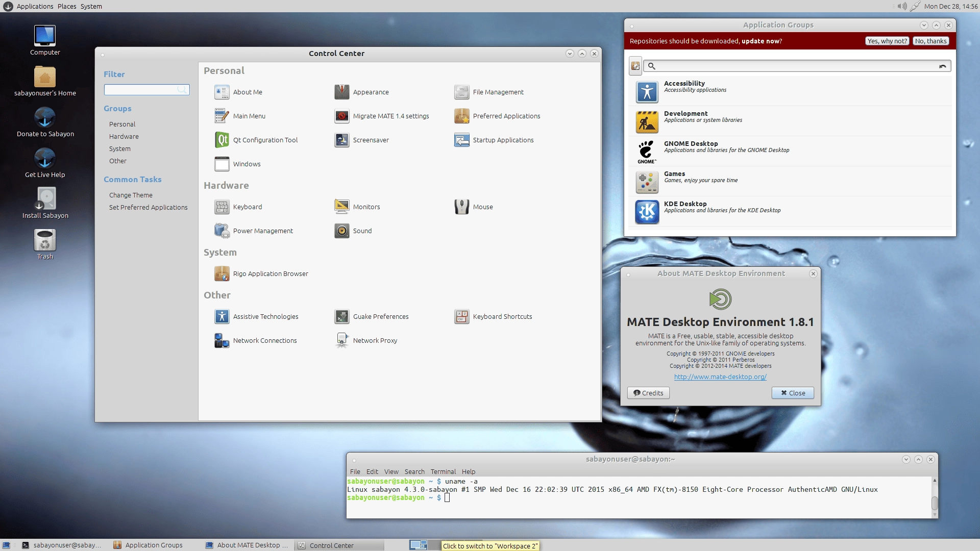Jump to Personal group in sidebar
Screen dimensions: 980x551
pos(122,124)
